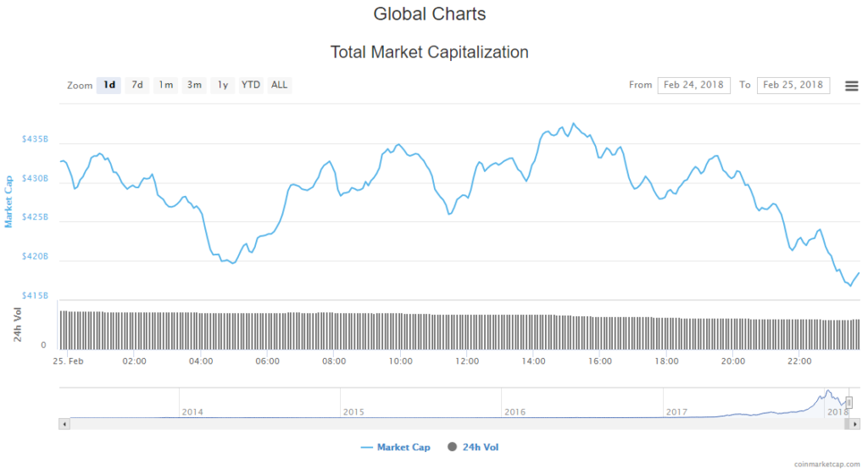Set zoom to 7d

point(136,85)
